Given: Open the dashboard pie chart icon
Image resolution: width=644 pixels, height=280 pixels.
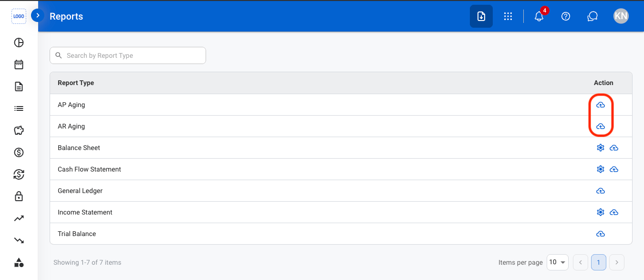Looking at the screenshot, I should tap(19, 43).
